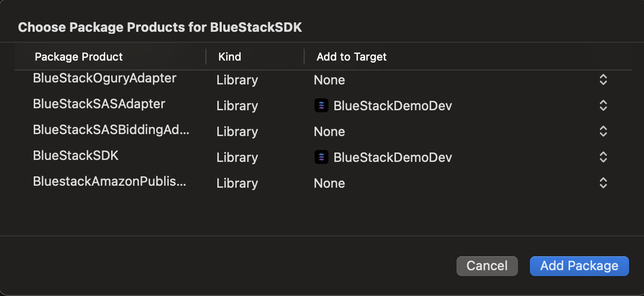Click BlueStackDemoDev app icon in BlueStackSDK row
Screen dimensions: 644x296
[322, 157]
